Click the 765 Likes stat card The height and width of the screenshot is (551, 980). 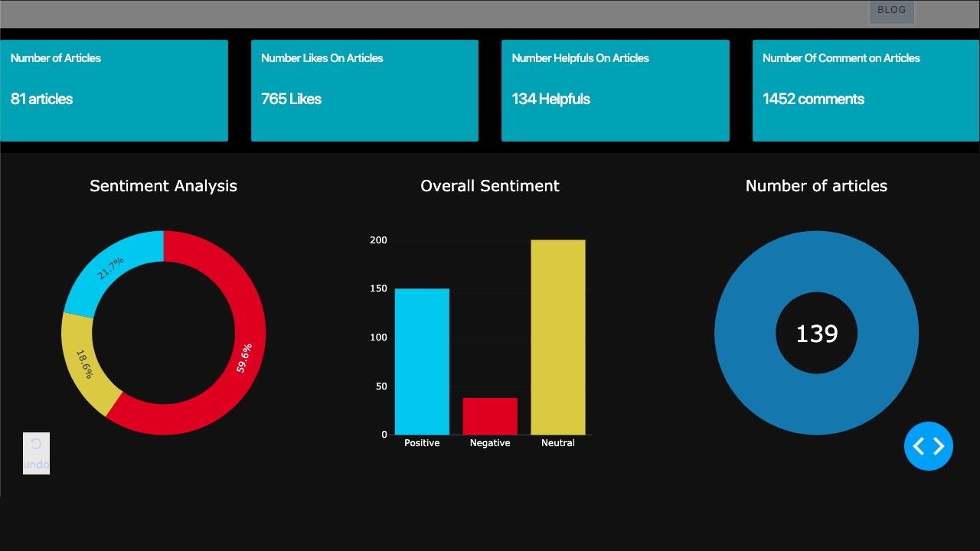click(364, 90)
